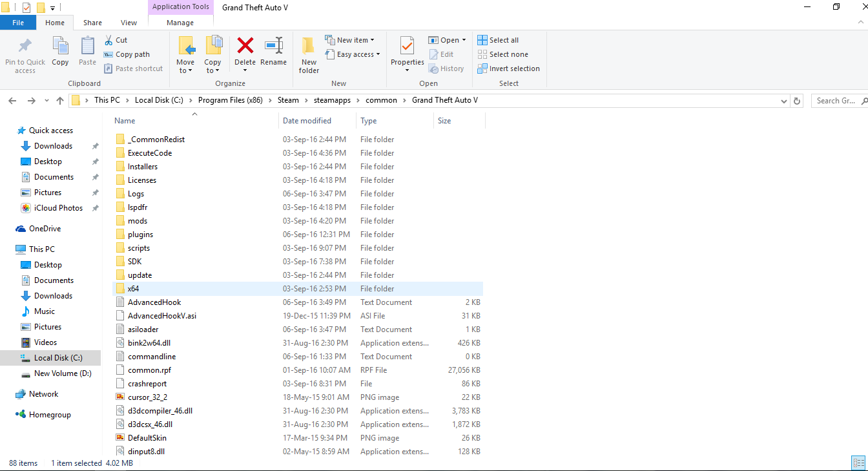Click the New folder icon in the title bar toolbar
Image resolution: width=868 pixels, height=471 pixels.
click(41, 8)
